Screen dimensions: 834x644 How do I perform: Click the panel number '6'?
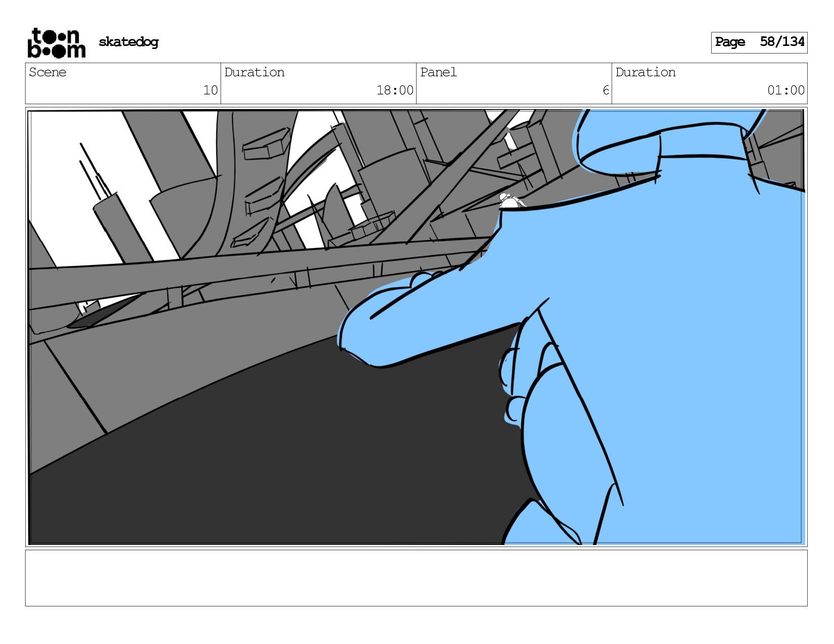click(606, 90)
